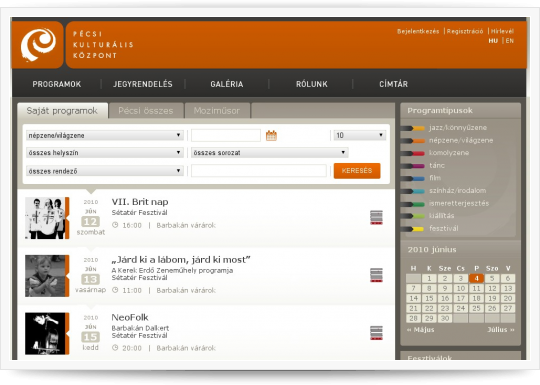Viewport: 540px width, 385px height.
Task: Select day 15 in the June calendar
Action: coord(429,298)
